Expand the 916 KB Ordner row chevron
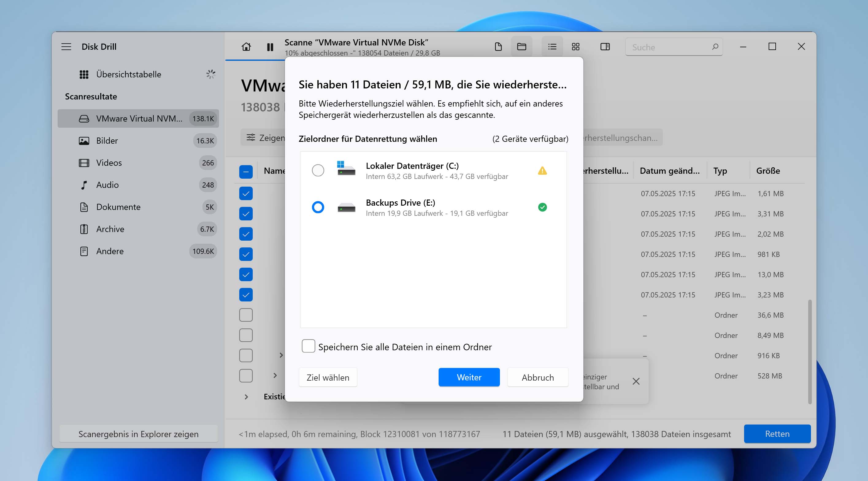868x481 pixels. [281, 355]
